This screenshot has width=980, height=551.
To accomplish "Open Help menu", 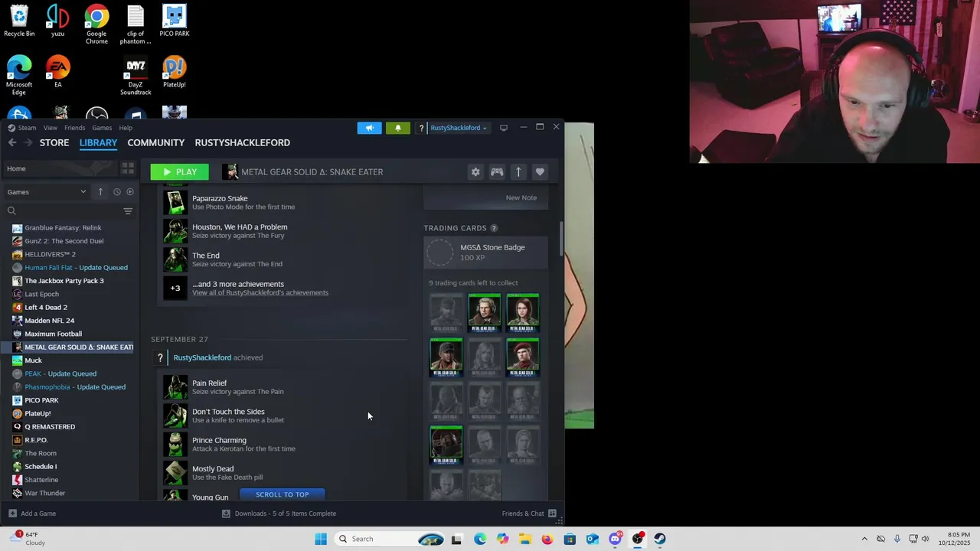I will (126, 128).
